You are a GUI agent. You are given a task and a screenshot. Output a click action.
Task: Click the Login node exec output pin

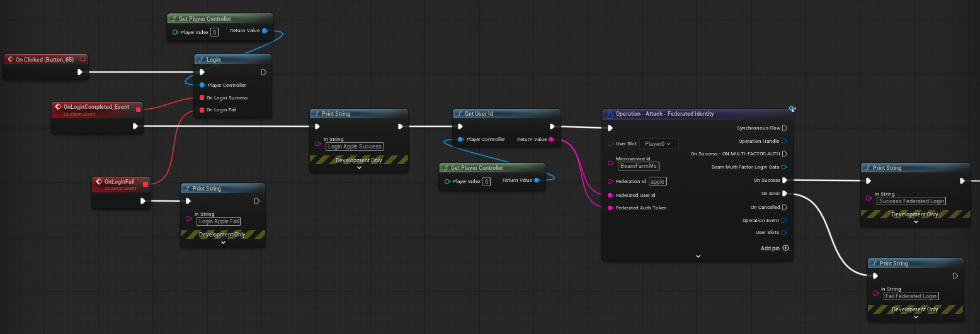point(263,72)
